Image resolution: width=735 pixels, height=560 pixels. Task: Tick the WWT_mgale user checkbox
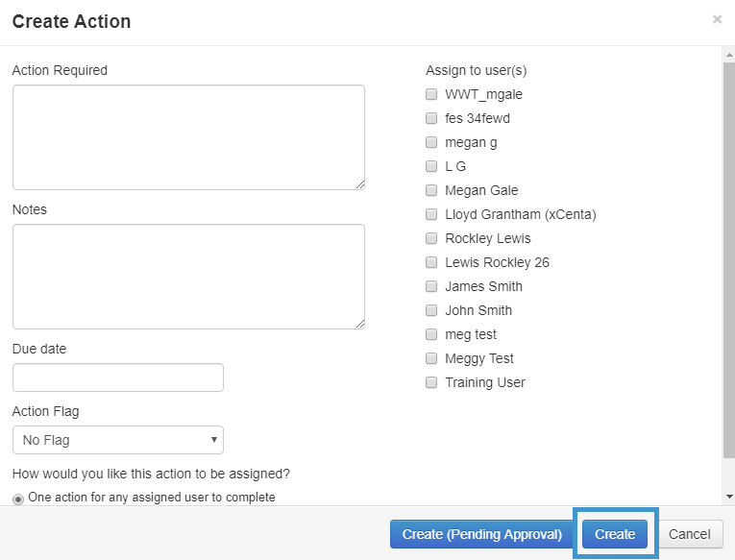click(x=431, y=94)
